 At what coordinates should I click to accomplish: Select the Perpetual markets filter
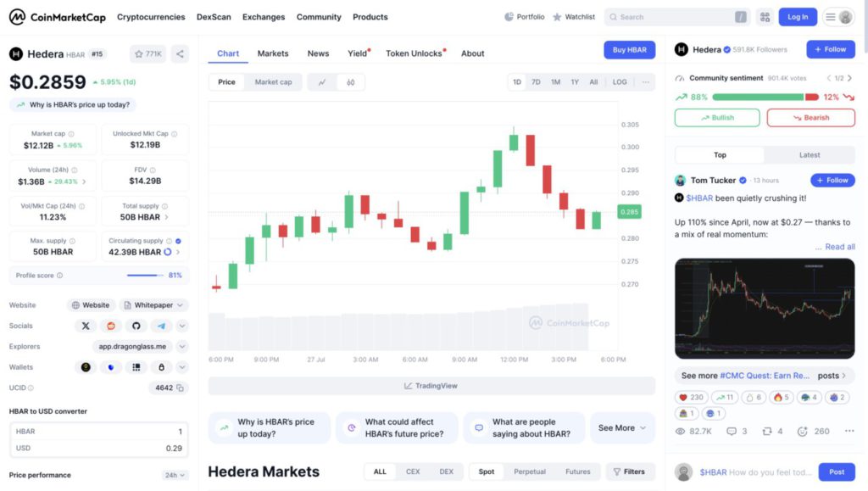click(530, 471)
